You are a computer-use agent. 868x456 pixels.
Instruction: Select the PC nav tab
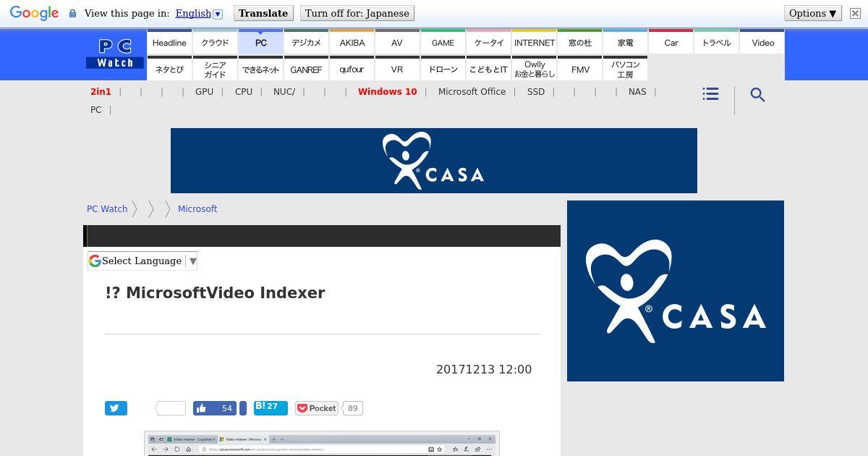(261, 42)
